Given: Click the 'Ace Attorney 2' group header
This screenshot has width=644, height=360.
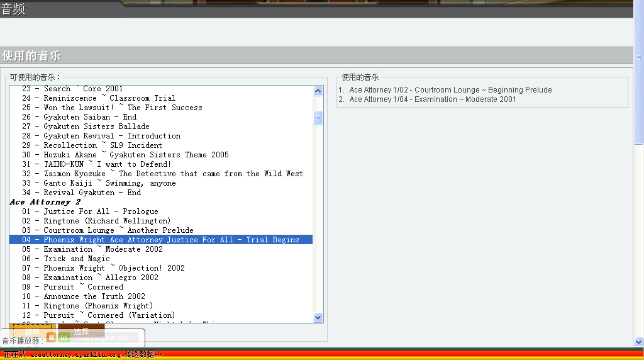Looking at the screenshot, I should click(160, 202).
